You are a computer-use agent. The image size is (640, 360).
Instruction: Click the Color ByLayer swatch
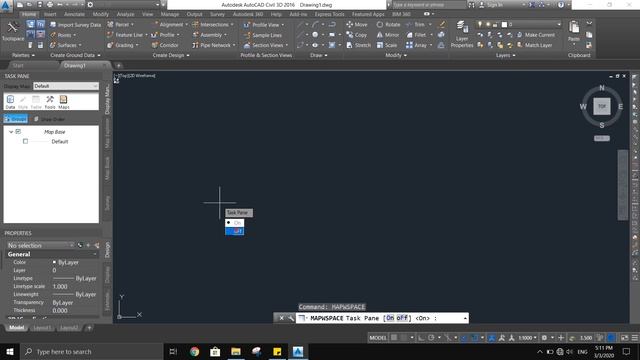[54, 262]
